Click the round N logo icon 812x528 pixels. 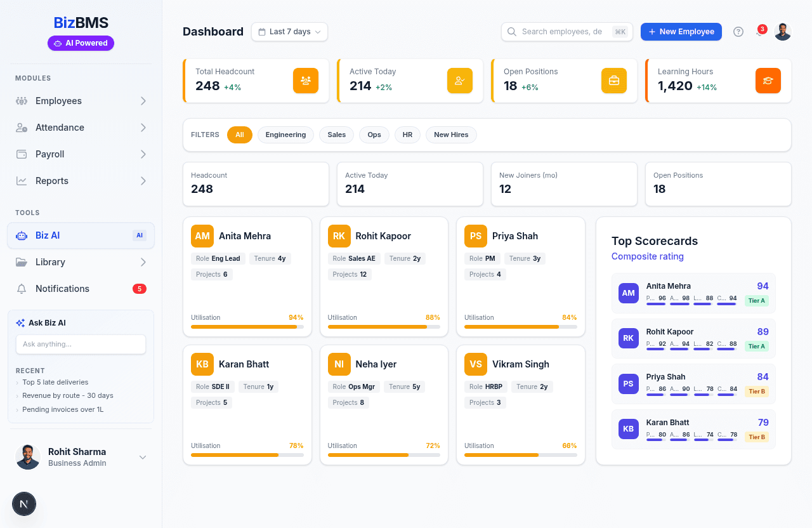24,504
